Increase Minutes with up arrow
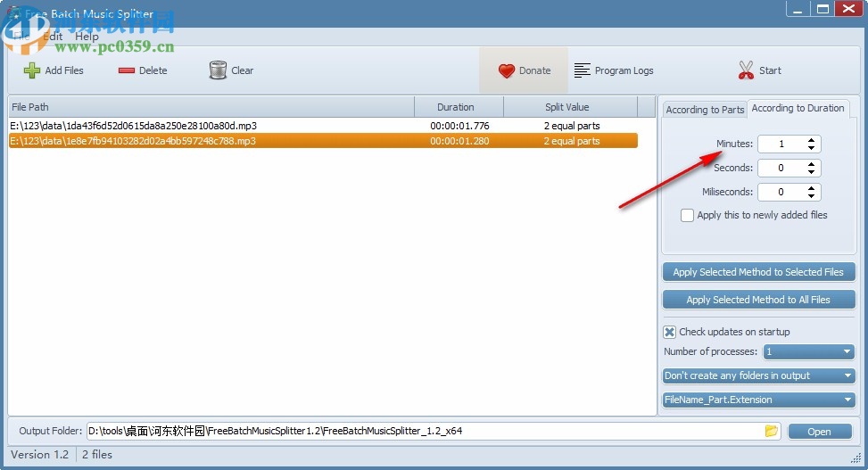 click(x=811, y=140)
